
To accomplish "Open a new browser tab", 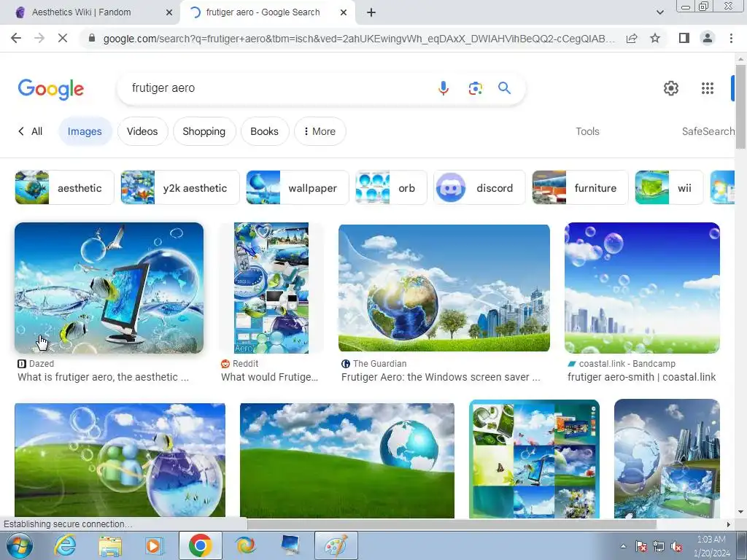I will point(371,13).
